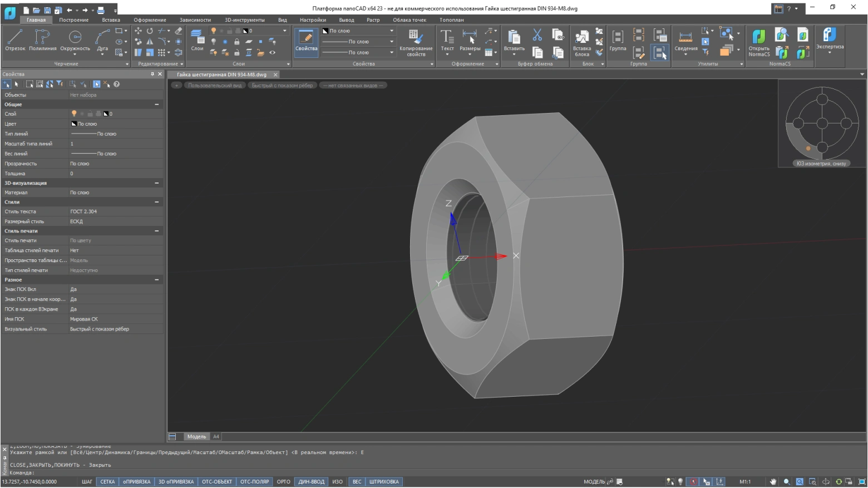Collapse the Общие properties section
This screenshot has width=868, height=488.
click(x=156, y=105)
